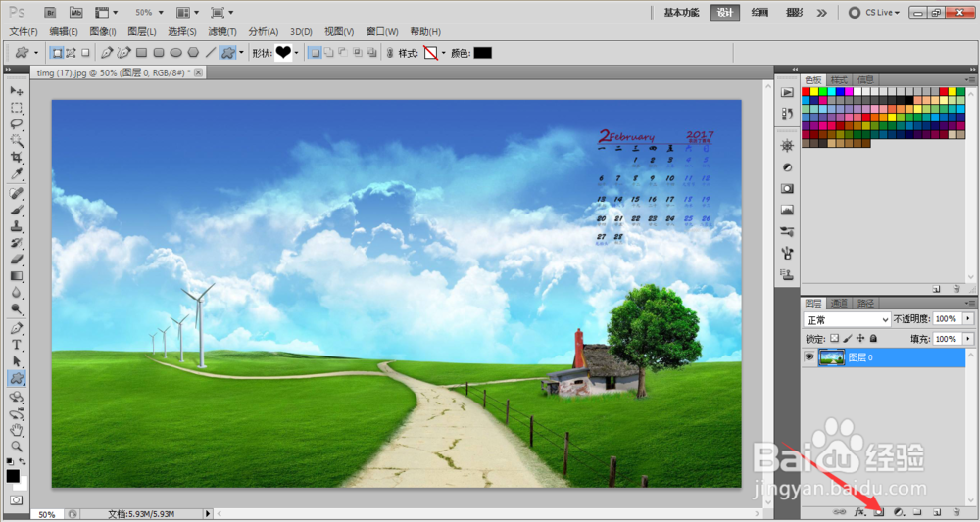Select the Move tool

click(x=17, y=91)
